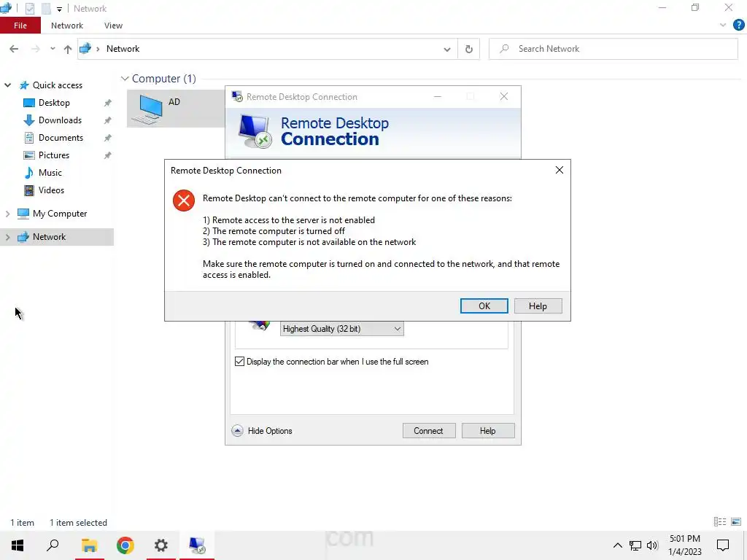Open the Network ribbon tab
Image resolution: width=747 pixels, height=560 pixels.
(x=66, y=26)
